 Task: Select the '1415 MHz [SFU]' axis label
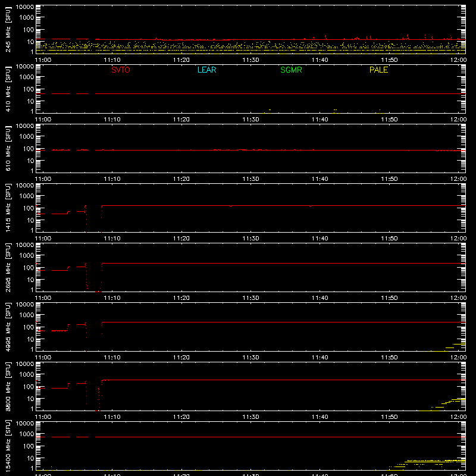8,208
